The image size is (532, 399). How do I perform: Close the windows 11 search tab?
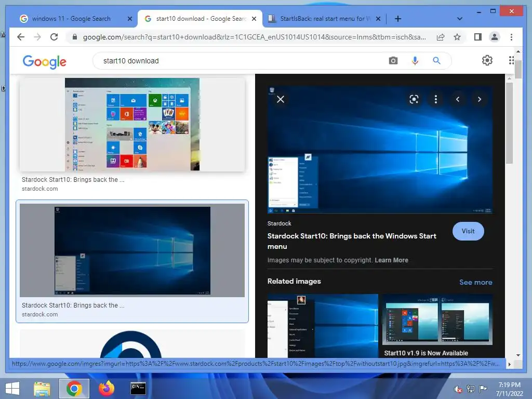click(x=129, y=19)
